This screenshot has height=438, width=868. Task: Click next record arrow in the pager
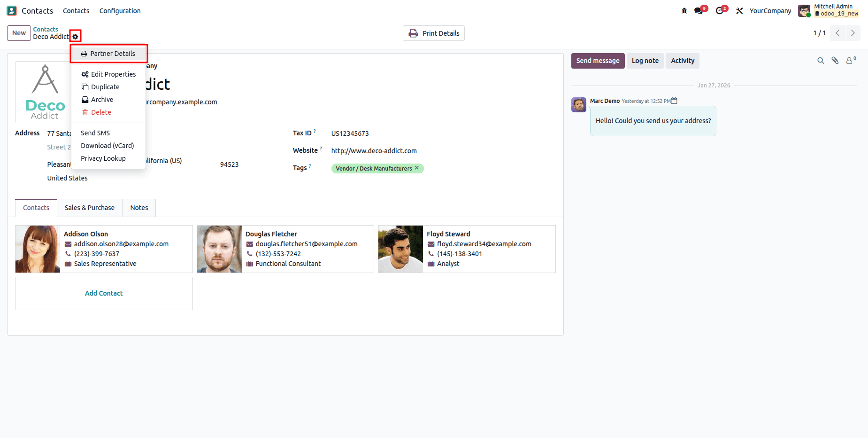coord(853,33)
